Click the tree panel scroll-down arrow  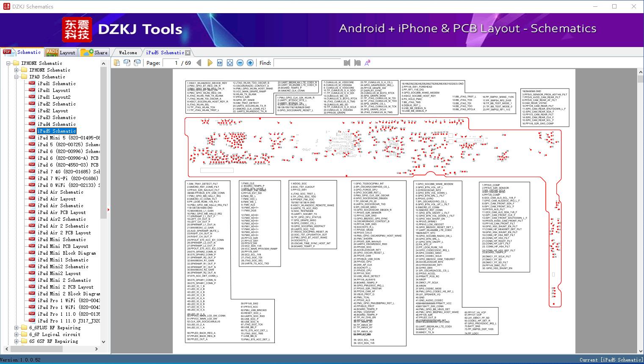[104, 342]
